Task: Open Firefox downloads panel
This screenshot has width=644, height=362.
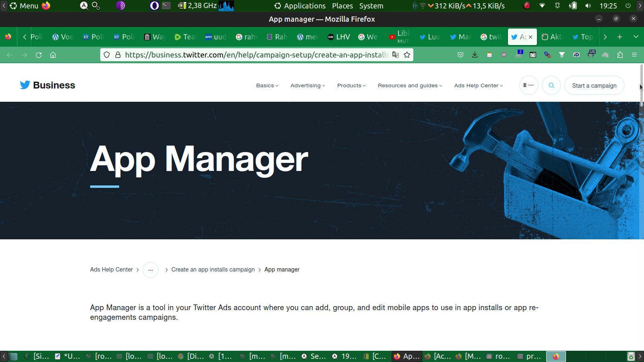Action: click(475, 55)
